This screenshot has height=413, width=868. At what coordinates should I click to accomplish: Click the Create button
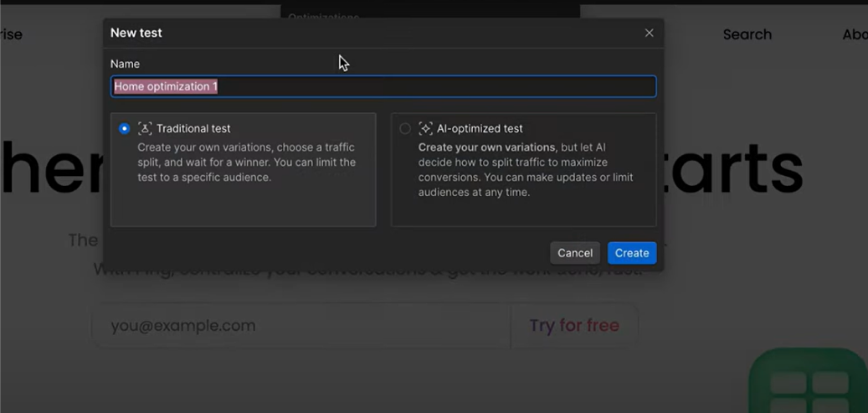point(632,253)
